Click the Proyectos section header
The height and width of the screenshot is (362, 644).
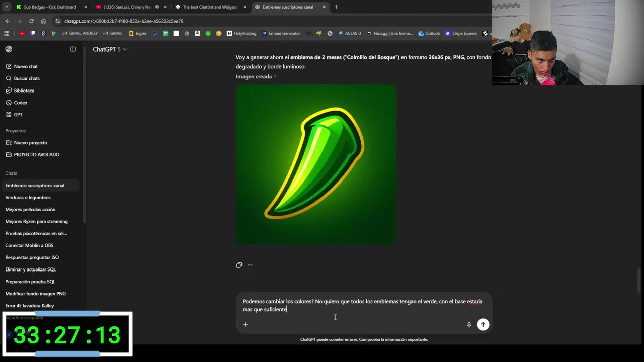[16, 131]
